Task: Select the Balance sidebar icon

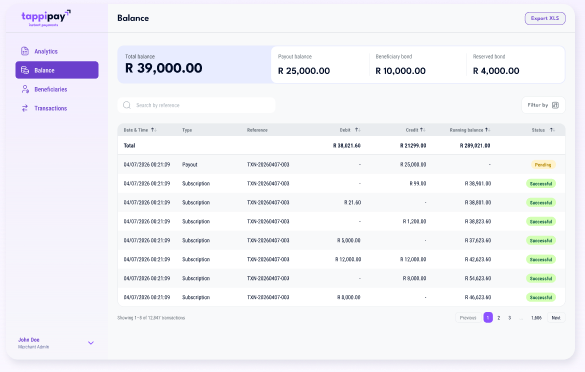Action: tap(25, 70)
